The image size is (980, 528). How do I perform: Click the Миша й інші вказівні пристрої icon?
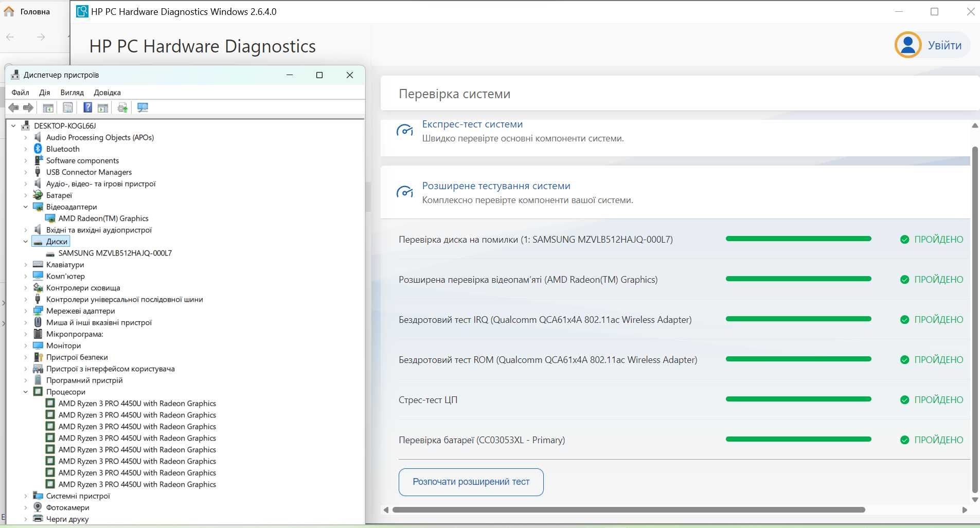[x=38, y=322]
